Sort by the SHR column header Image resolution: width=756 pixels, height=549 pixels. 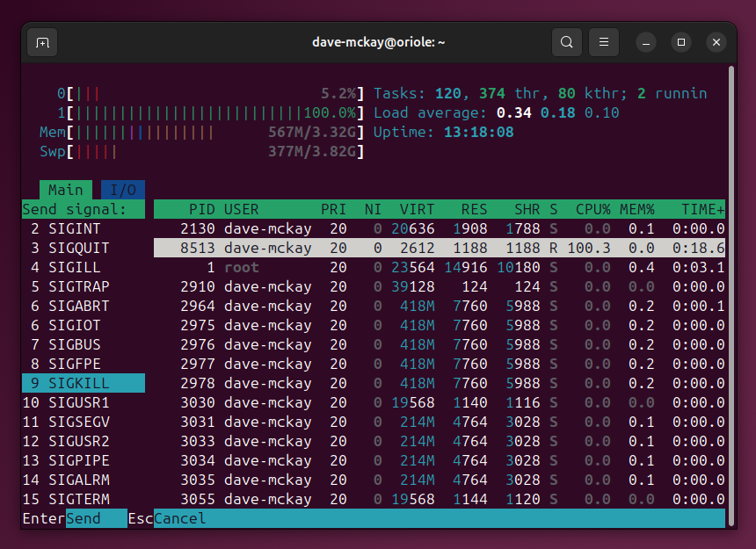click(x=527, y=209)
